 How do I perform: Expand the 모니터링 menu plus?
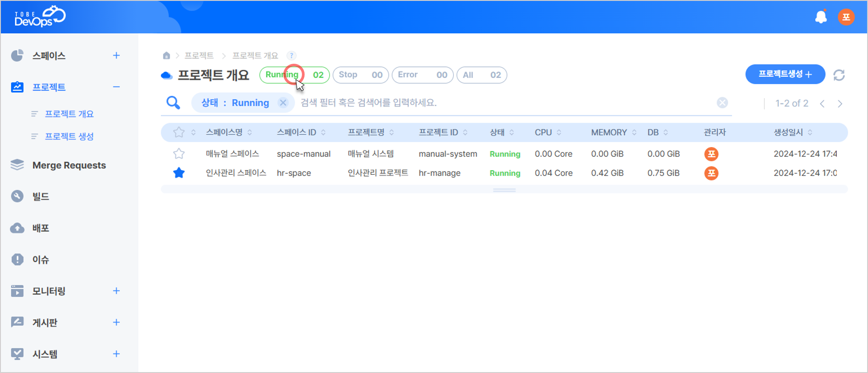(x=116, y=291)
